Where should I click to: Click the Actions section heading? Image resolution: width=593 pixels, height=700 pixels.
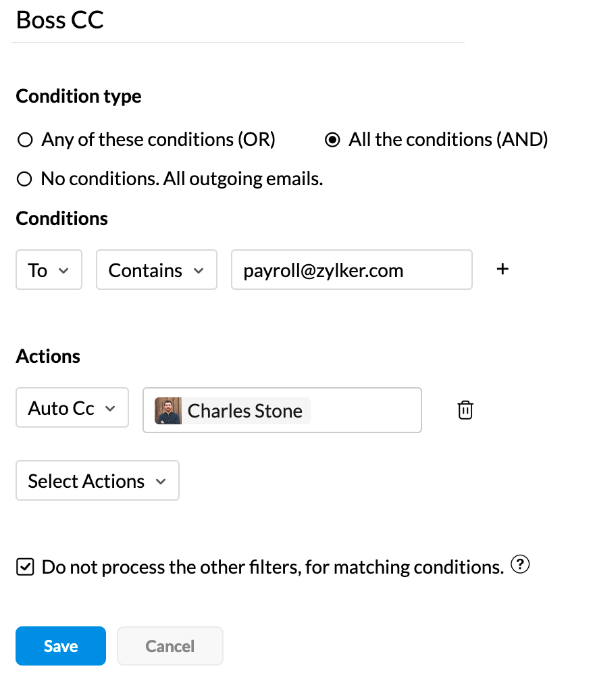coord(47,356)
